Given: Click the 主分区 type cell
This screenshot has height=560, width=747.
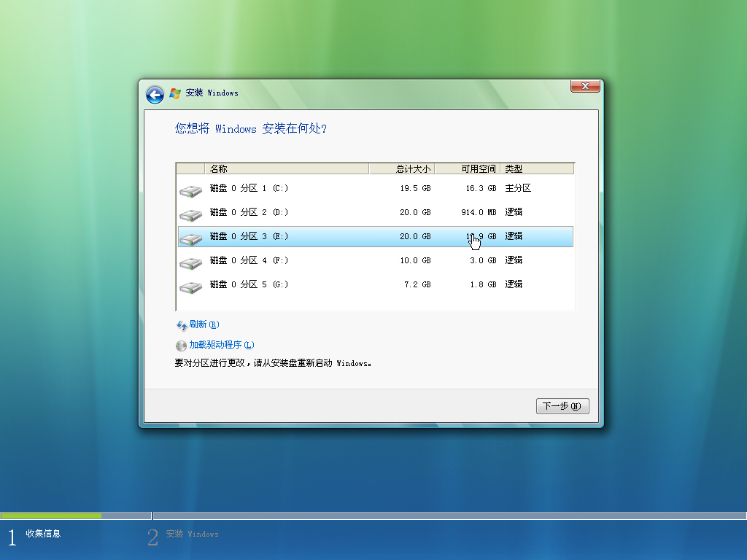Looking at the screenshot, I should coord(518,189).
